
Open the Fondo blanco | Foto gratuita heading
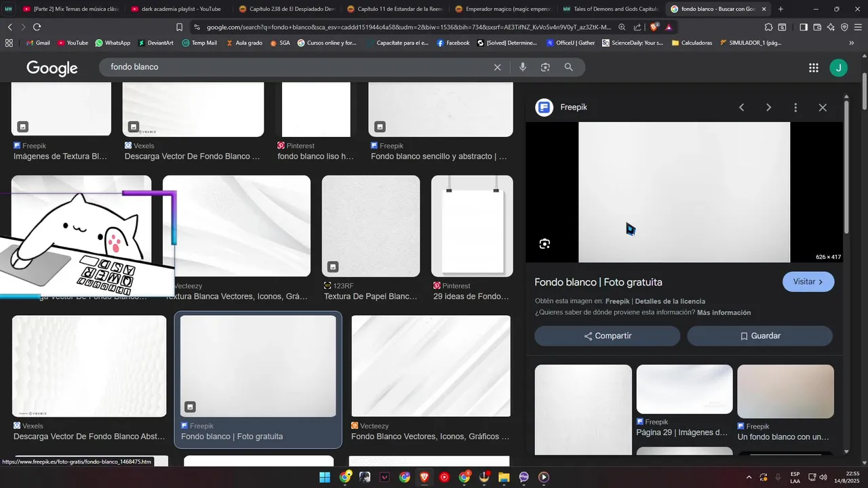coord(598,282)
